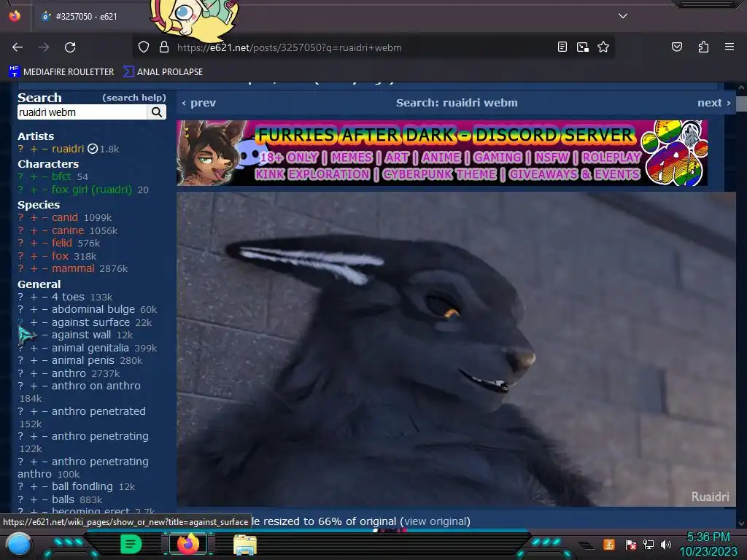Click the 'Search: ruaidri webm' heading
The height and width of the screenshot is (560, 747).
[457, 103]
